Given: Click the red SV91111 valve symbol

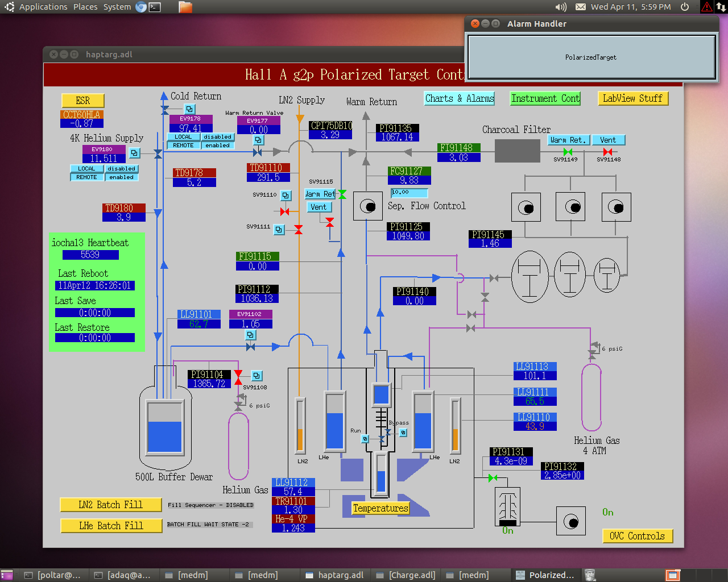Looking at the screenshot, I should pyautogui.click(x=299, y=229).
